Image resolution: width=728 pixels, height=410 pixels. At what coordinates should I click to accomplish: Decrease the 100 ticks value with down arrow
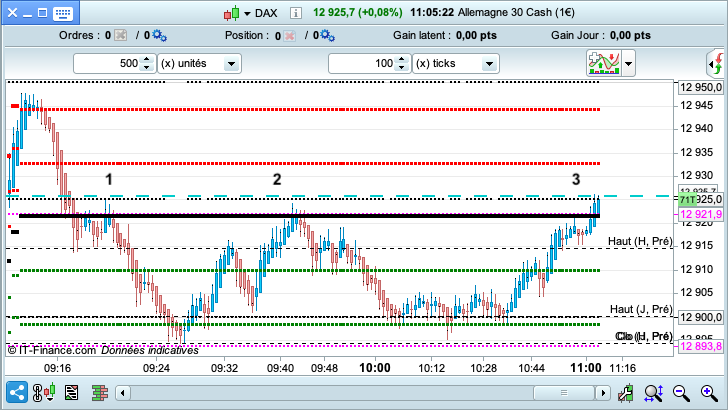402,68
